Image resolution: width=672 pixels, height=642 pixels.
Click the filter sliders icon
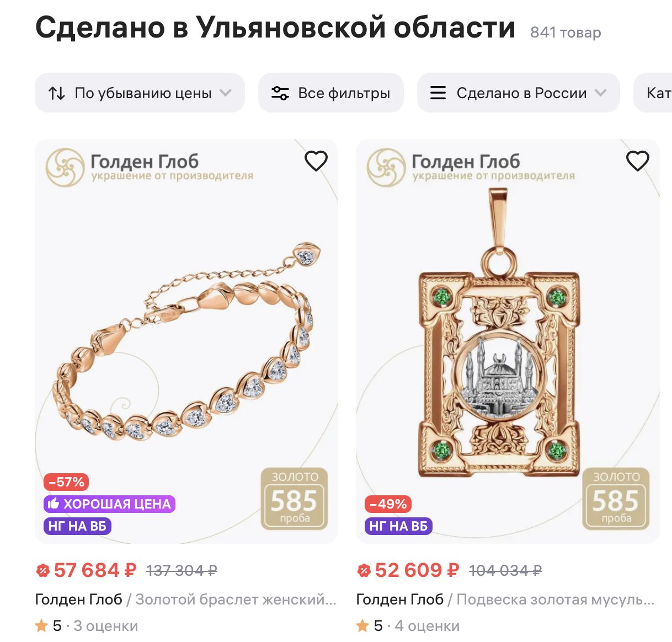click(x=280, y=93)
